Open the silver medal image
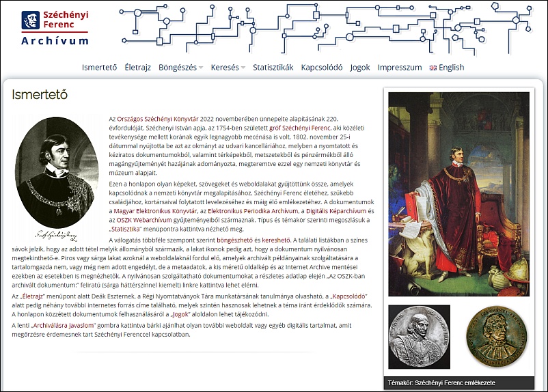This screenshot has width=548, height=392. pyautogui.click(x=419, y=337)
